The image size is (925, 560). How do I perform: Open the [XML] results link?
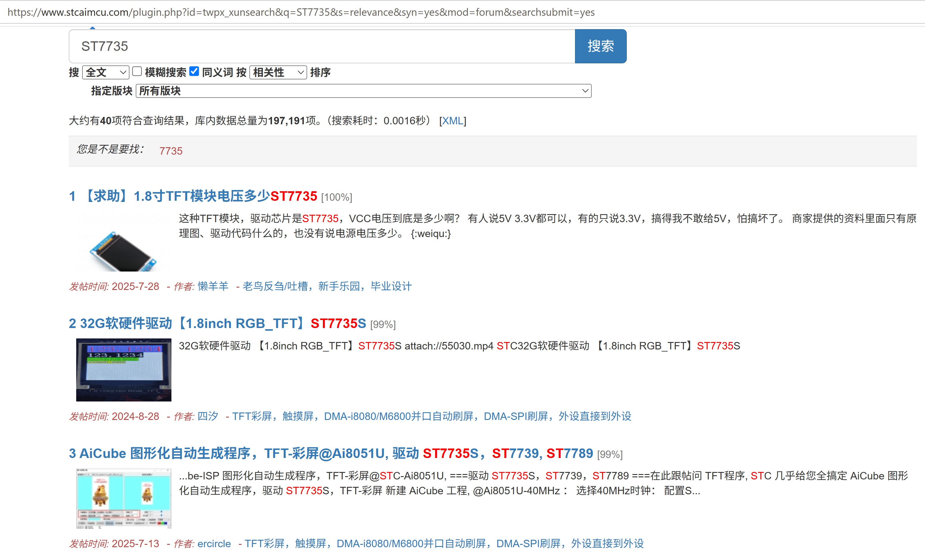point(452,121)
